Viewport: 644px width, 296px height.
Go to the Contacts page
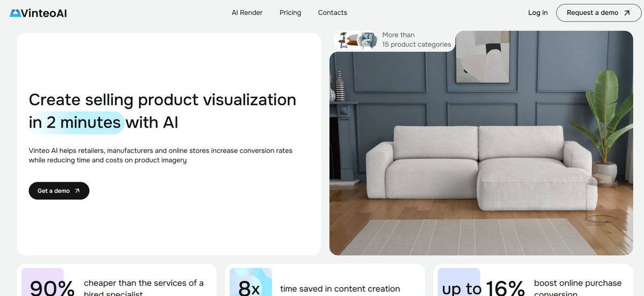pos(332,13)
